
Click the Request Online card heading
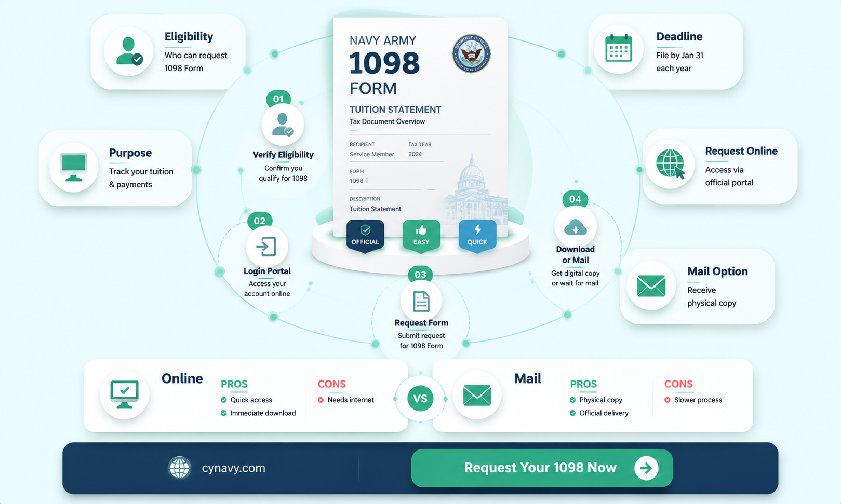tap(741, 151)
